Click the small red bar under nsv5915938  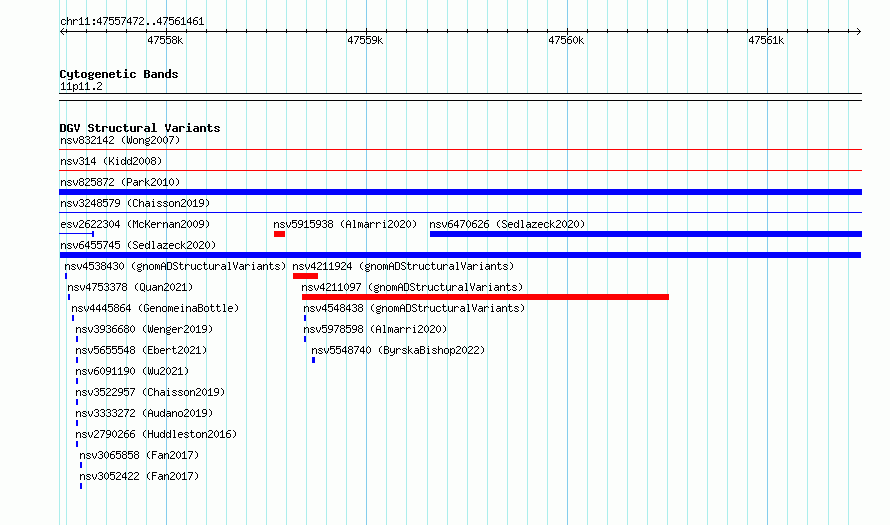point(279,234)
